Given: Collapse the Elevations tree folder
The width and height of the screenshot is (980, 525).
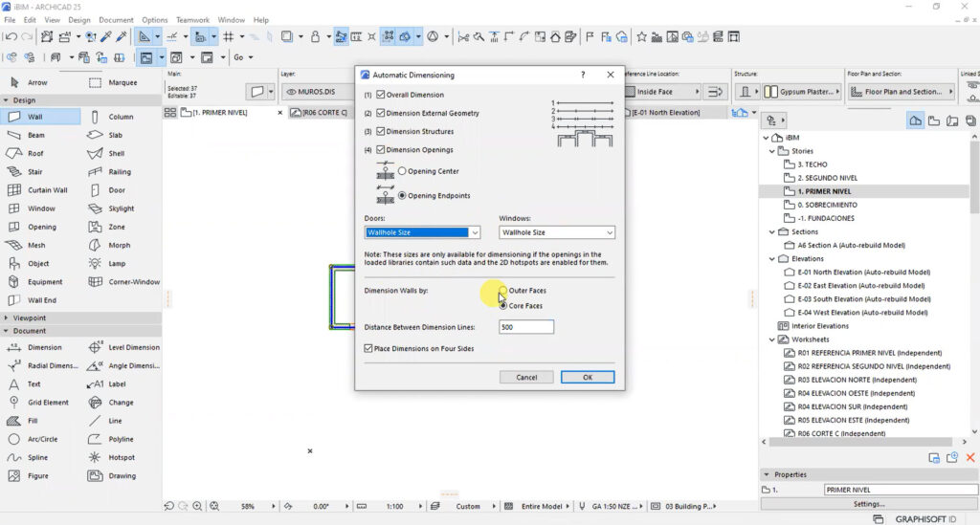Looking at the screenshot, I should pyautogui.click(x=772, y=258).
